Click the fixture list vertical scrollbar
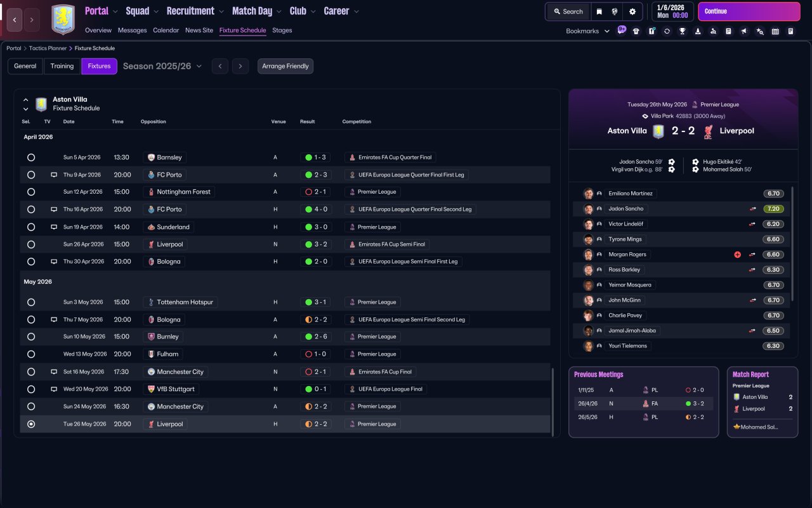Viewport: 812px width, 508px height. pos(553,401)
